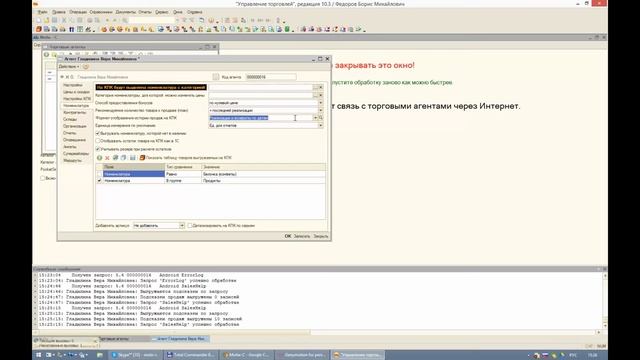This screenshot has width=640, height=360.
Task: Expand recommended quantity dropdown '+ последней реализации'
Action: click(321, 110)
